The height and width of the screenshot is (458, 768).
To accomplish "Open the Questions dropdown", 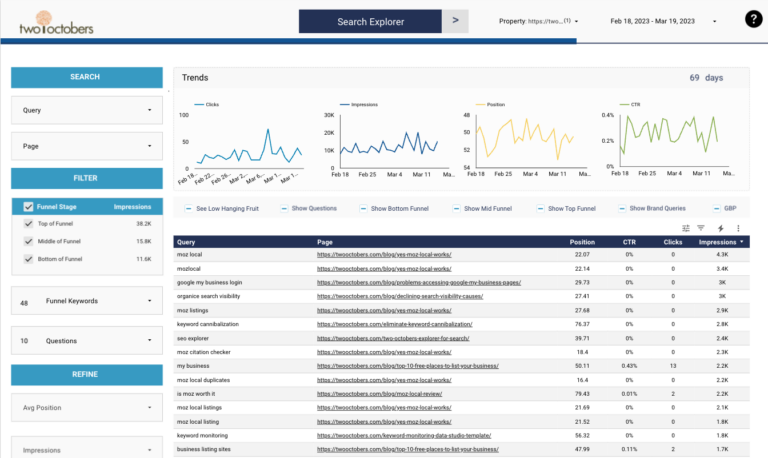I will point(87,340).
